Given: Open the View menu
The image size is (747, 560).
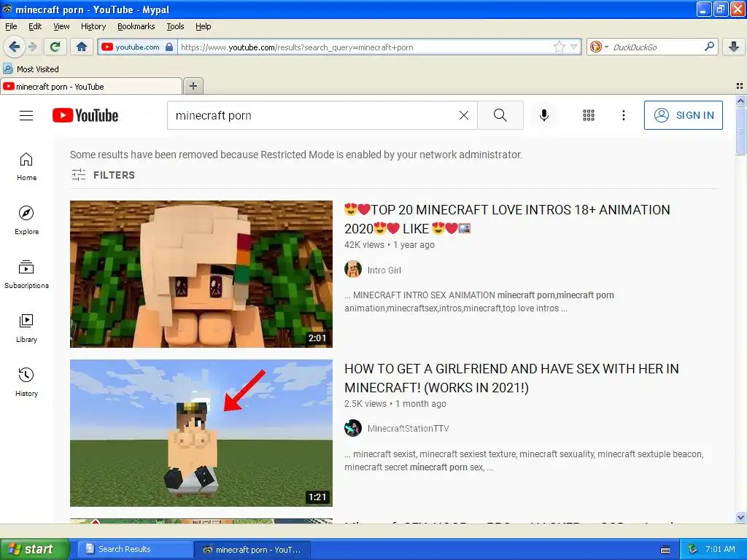Looking at the screenshot, I should click(x=61, y=26).
